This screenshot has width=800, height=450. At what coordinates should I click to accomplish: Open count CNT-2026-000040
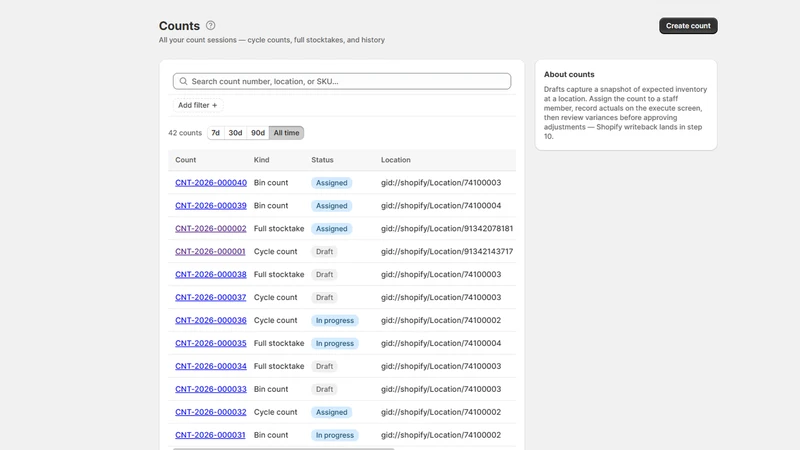211,183
